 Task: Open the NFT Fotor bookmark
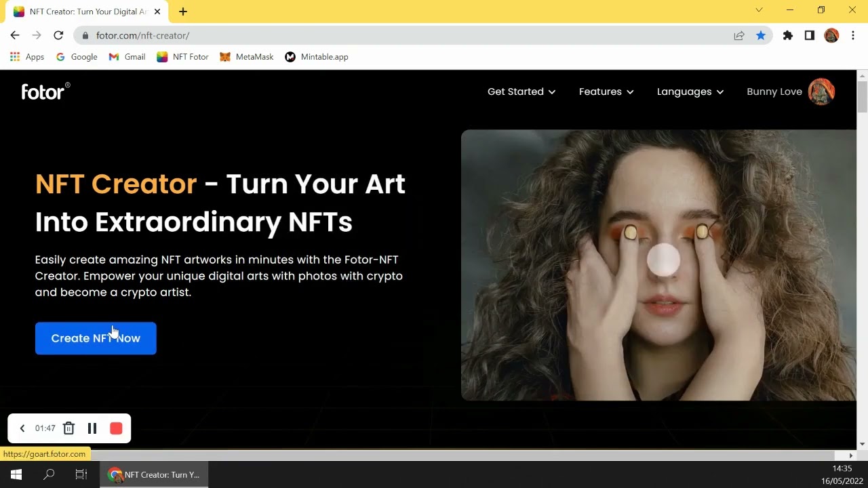(x=182, y=57)
